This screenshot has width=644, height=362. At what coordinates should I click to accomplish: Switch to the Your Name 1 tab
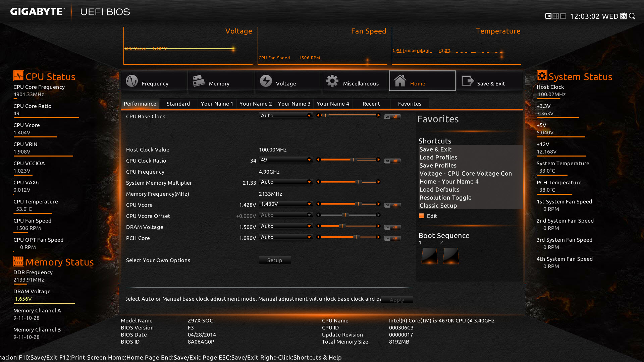(217, 104)
